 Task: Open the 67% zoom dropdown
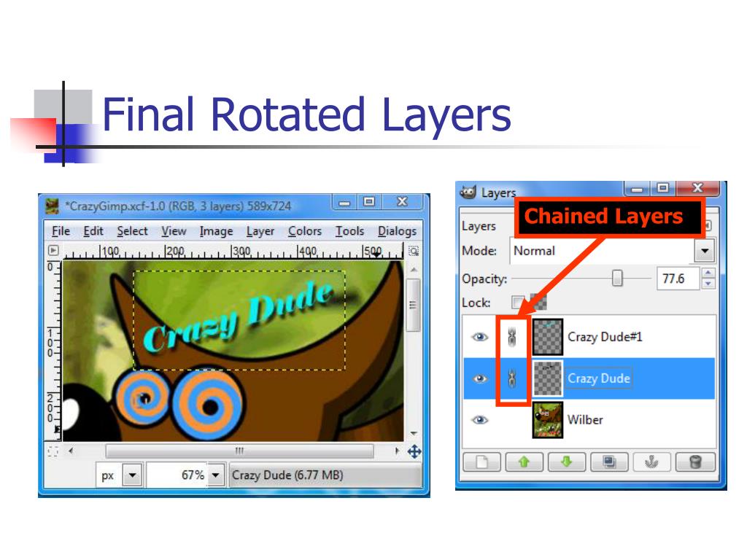tap(215, 475)
